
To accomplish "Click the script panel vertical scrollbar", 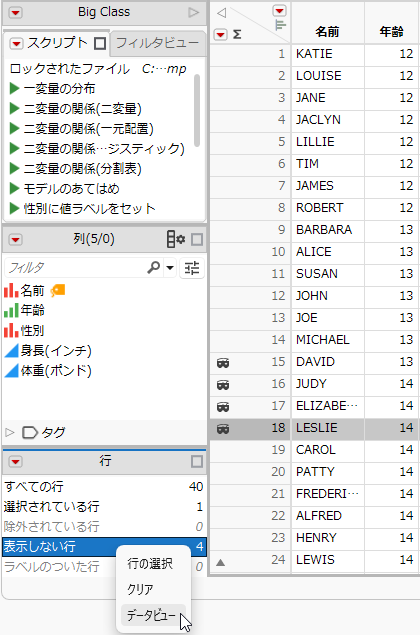I will pos(197,110).
